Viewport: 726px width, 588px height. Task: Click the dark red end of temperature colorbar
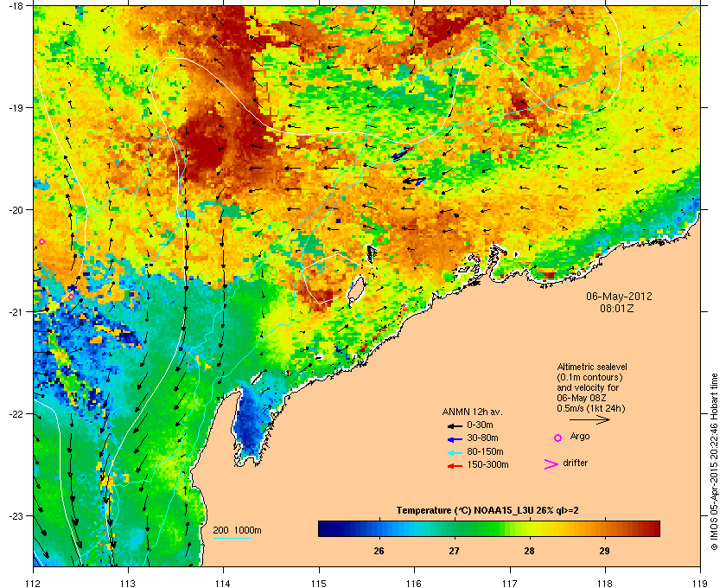(x=655, y=528)
